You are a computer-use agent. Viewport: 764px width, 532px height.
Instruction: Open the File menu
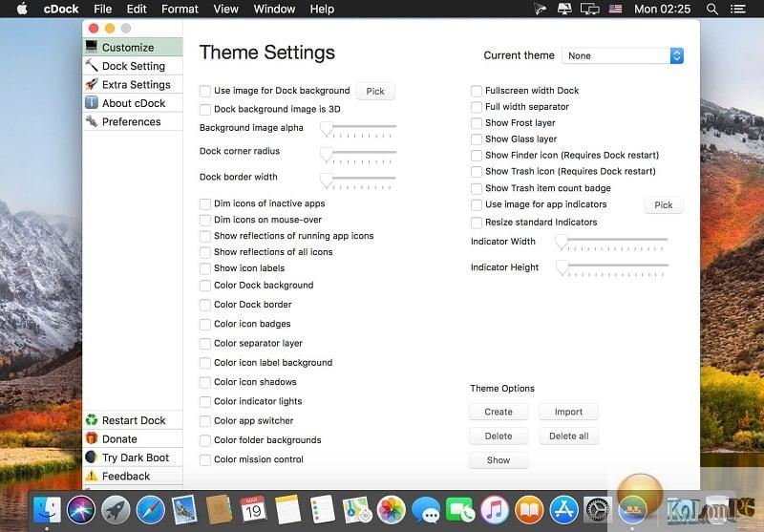102,9
